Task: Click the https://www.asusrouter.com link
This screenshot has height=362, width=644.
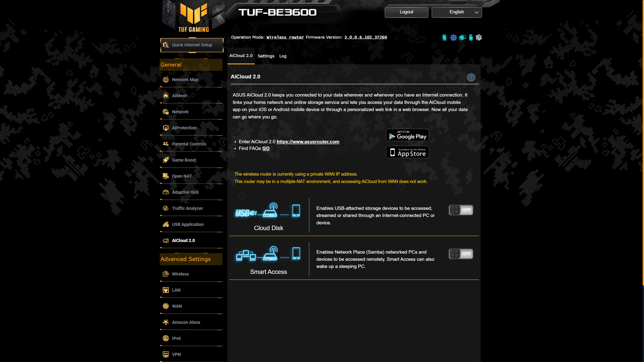Action: click(x=308, y=141)
